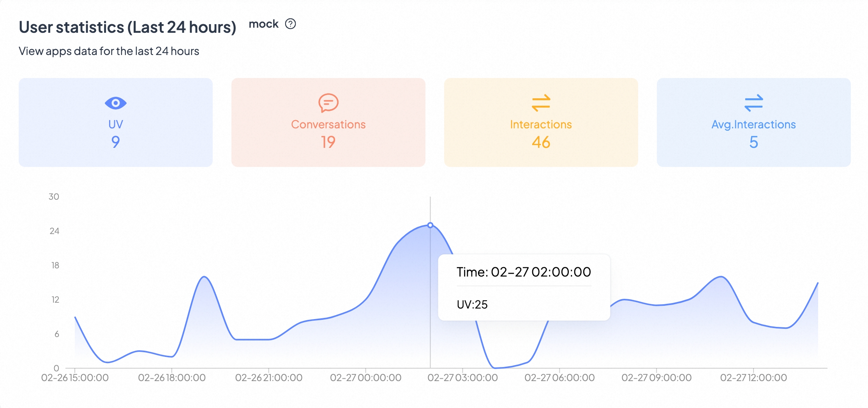Click the 02-27 00:00:00 axis label
The image size is (868, 408).
pos(365,378)
